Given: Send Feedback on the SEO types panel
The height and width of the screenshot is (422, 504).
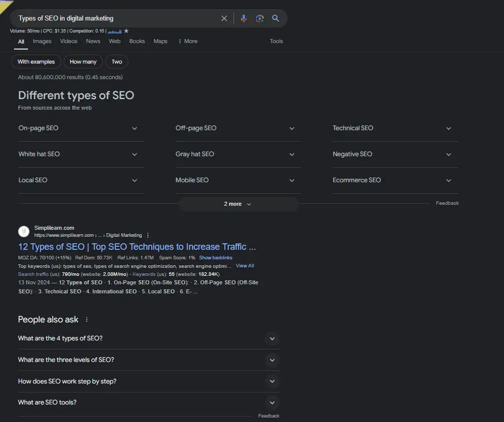Looking at the screenshot, I should (x=447, y=203).
